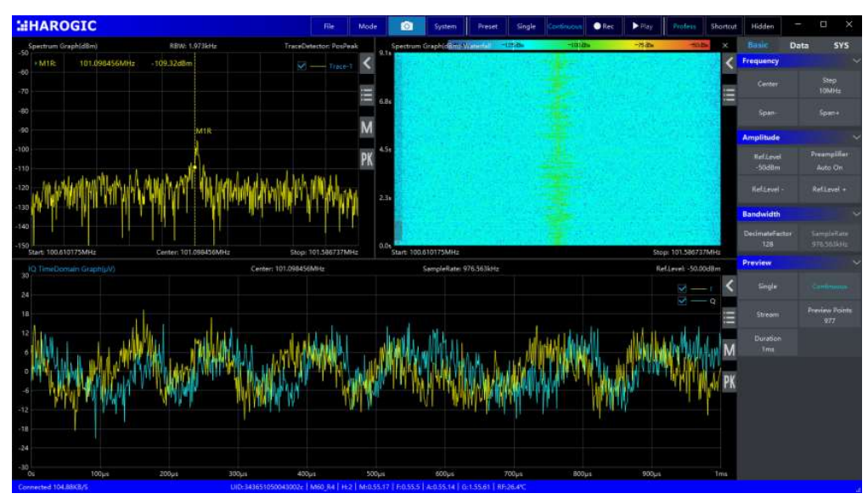Toggle the Trace-1 checkbox
This screenshot has height=499, width=868.
[x=302, y=66]
